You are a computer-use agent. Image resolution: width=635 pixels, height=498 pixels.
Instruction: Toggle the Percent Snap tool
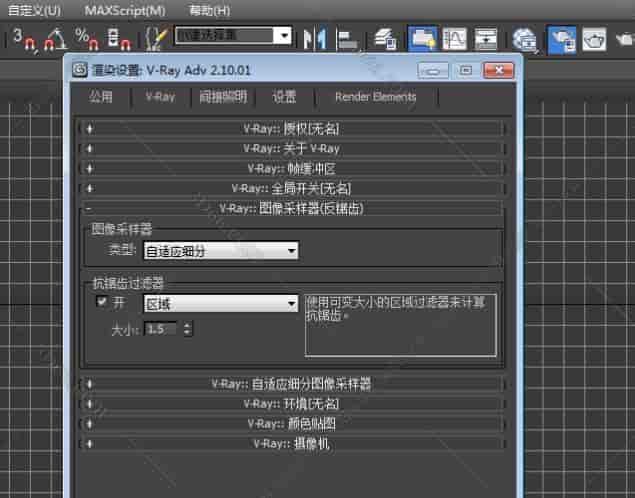(87, 39)
